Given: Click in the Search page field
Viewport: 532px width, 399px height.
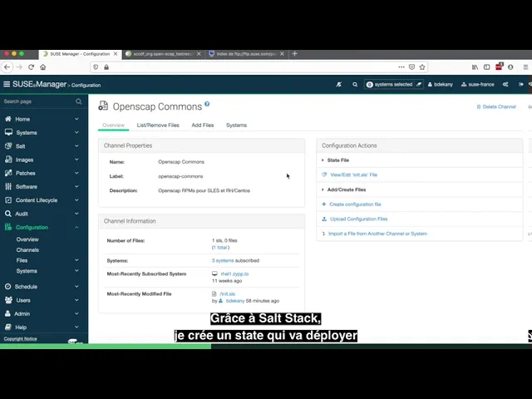Looking at the screenshot, I should tap(37, 101).
